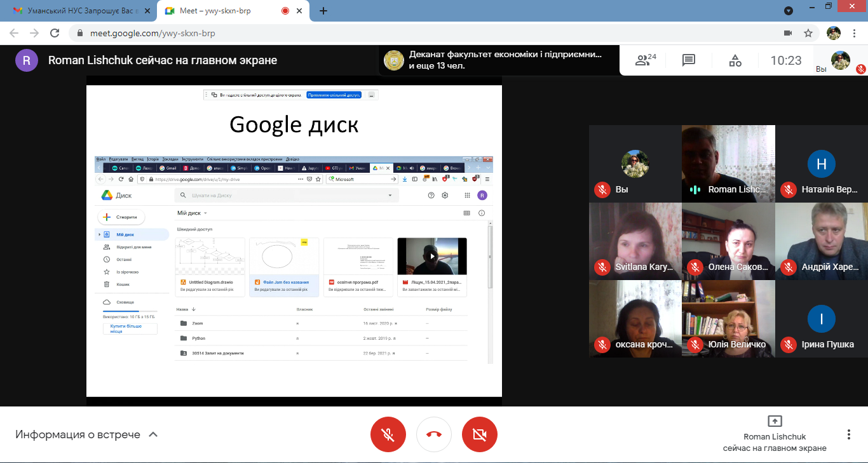
Task: Click the site lock icon in the address bar
Action: coord(80,33)
